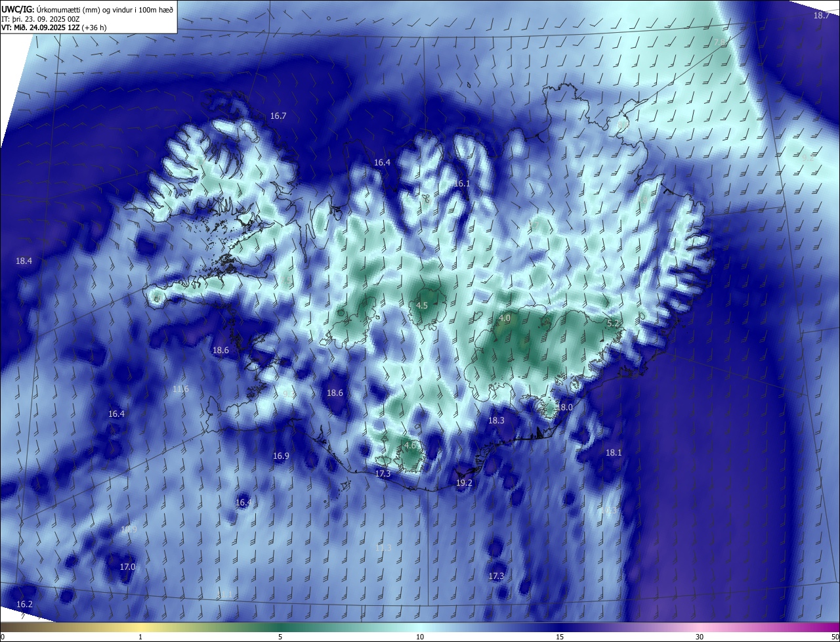
Task: Click the 18.0 value label
Action: point(564,407)
